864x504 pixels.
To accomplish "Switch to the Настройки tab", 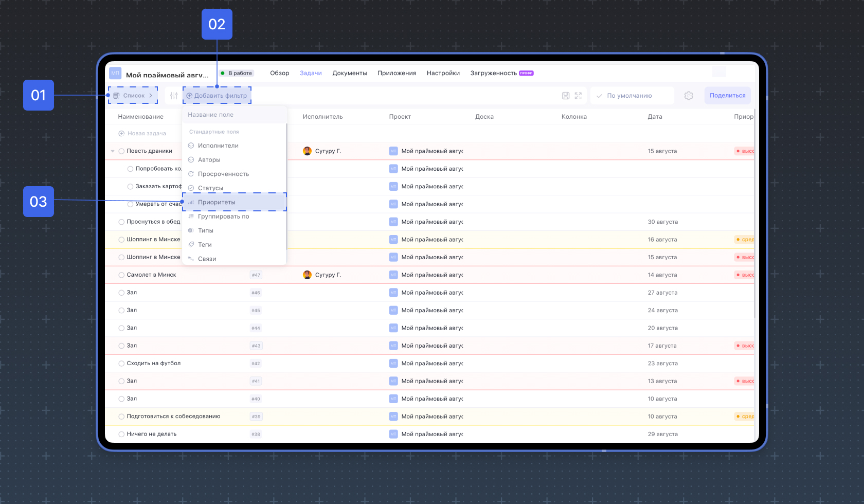I will pyautogui.click(x=443, y=73).
